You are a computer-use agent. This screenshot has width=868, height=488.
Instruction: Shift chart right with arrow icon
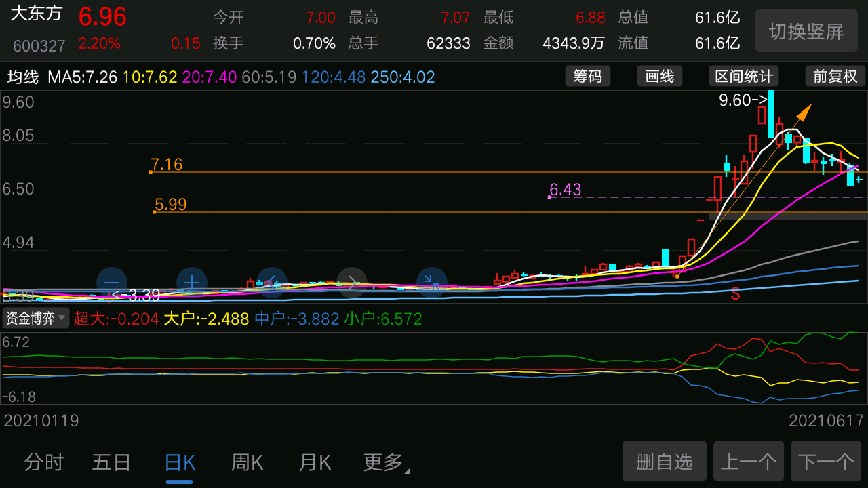pos(352,283)
